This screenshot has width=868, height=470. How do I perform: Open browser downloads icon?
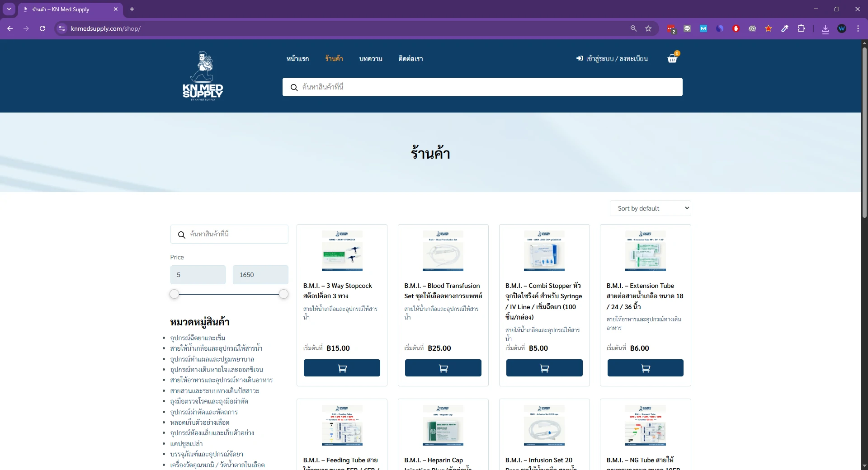(x=826, y=28)
